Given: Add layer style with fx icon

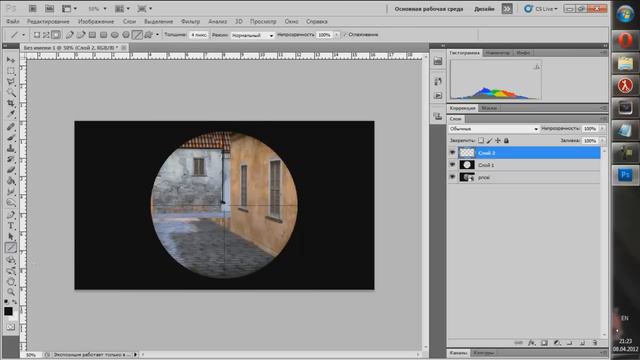Looking at the screenshot, I should point(531,343).
